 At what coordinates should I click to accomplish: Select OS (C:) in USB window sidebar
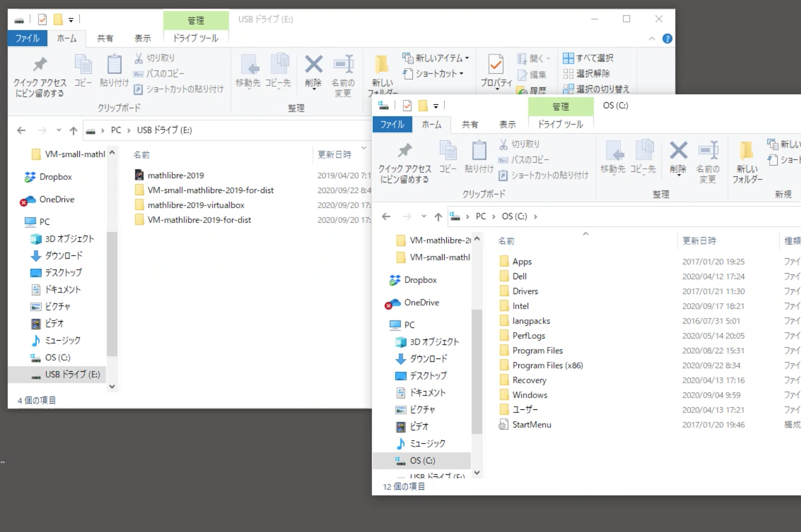[58, 357]
